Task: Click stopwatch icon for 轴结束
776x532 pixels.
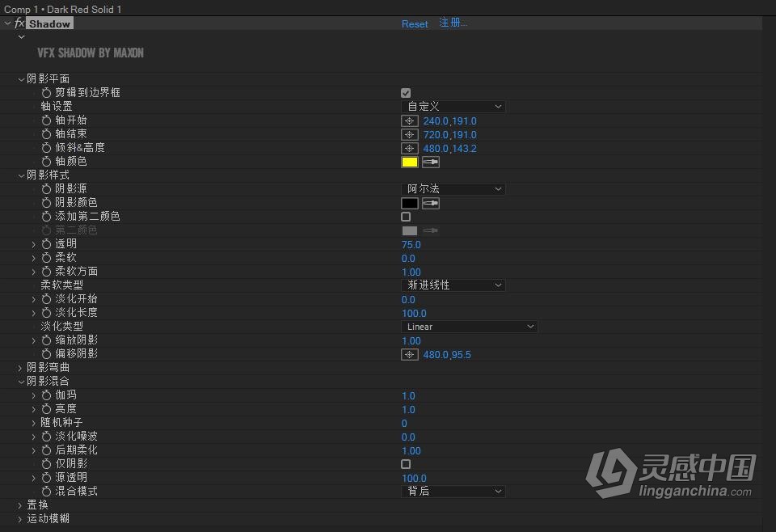Action: tap(46, 134)
